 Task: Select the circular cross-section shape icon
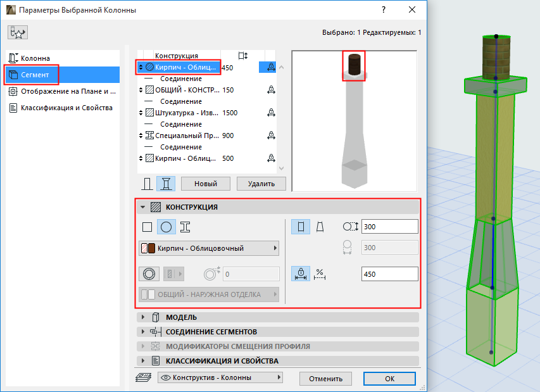166,226
